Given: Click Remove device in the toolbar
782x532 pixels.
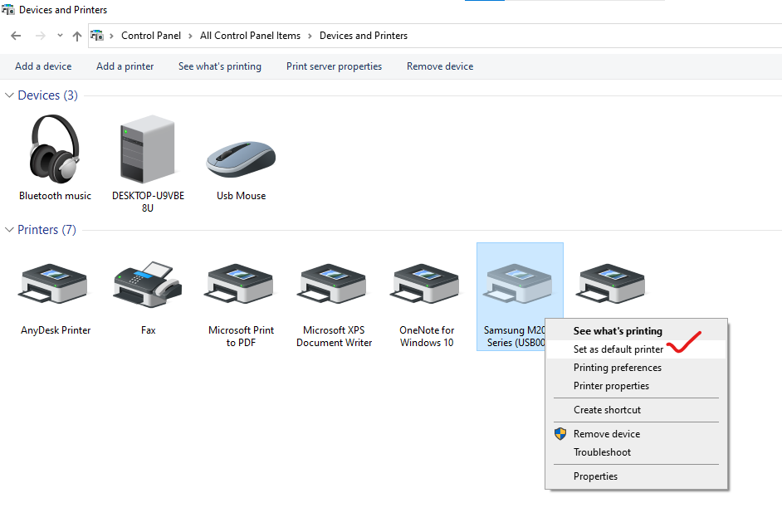Looking at the screenshot, I should tap(440, 66).
